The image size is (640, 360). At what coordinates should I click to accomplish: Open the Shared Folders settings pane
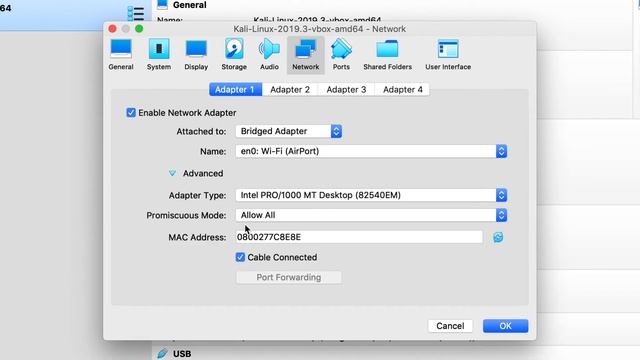387,55
